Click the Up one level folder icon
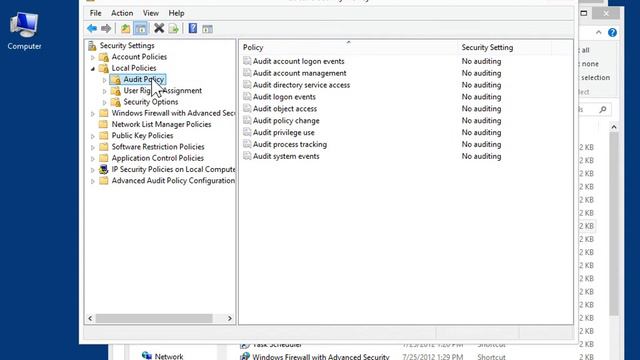Image resolution: width=640 pixels, height=360 pixels. pyautogui.click(x=125, y=29)
